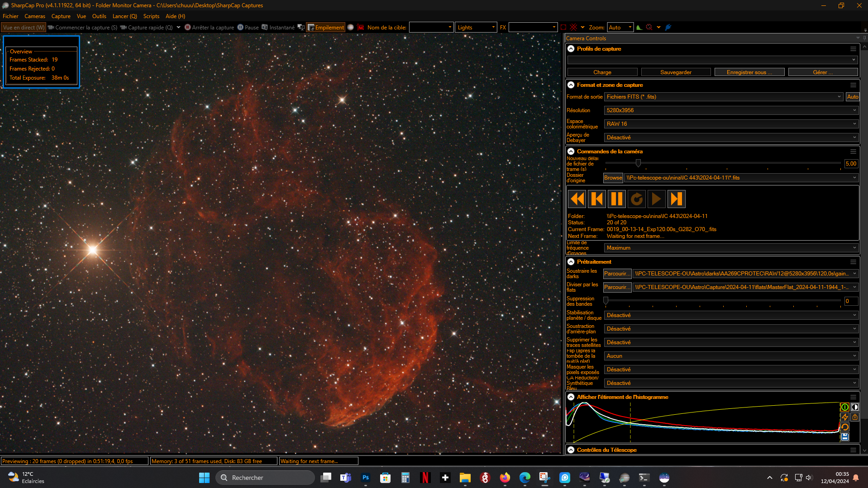The height and width of the screenshot is (488, 868).
Task: Toggle the red reticule crosshair icon
Action: click(x=573, y=28)
